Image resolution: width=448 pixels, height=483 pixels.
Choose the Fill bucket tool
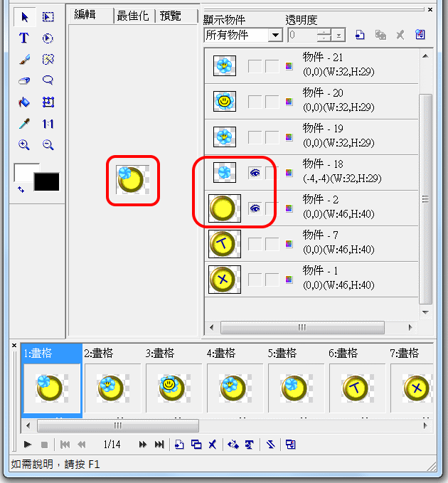point(24,102)
